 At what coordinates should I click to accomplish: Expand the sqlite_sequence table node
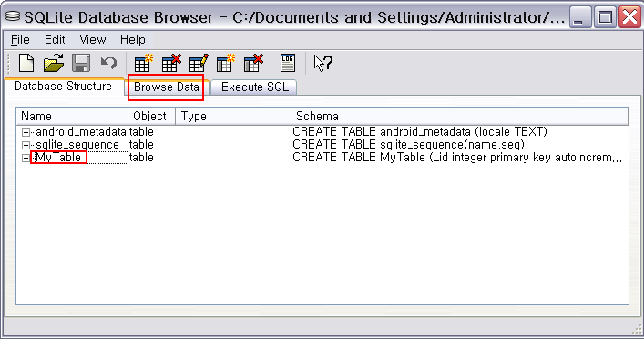(26, 145)
